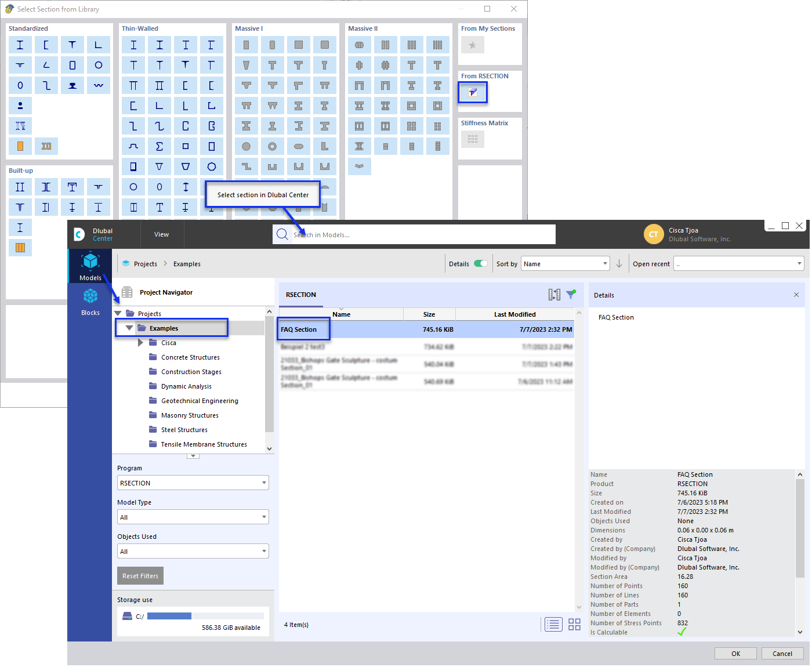Click the From My Sections star icon
Screen dimensions: 812x667
473,45
